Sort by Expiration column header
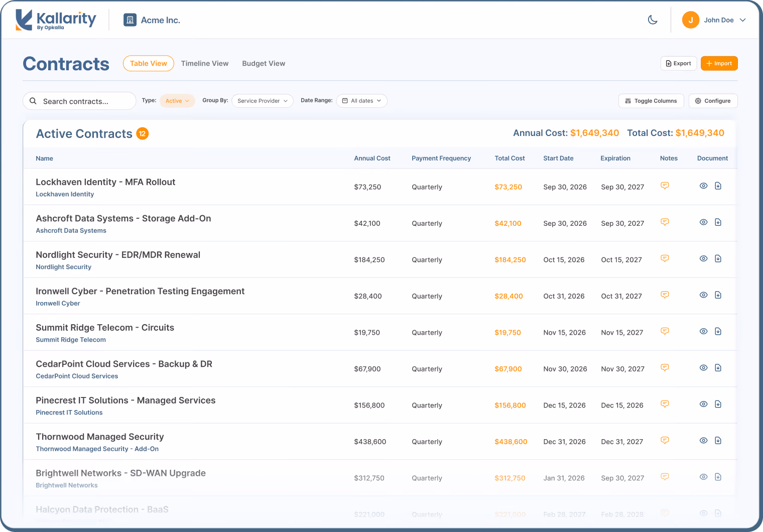The width and height of the screenshot is (763, 532). pos(615,158)
